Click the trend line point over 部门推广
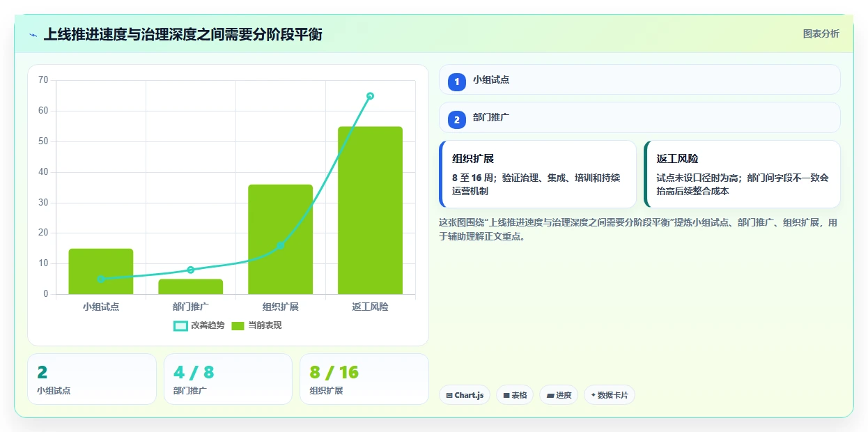868x432 pixels. tap(191, 270)
